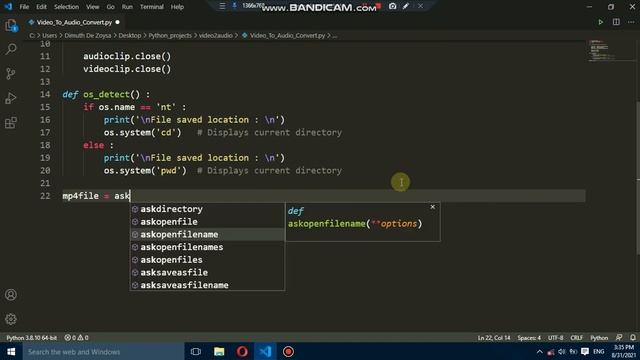Open the notifications bell in status bar
This screenshot has height=360, width=640.
[x=633, y=338]
